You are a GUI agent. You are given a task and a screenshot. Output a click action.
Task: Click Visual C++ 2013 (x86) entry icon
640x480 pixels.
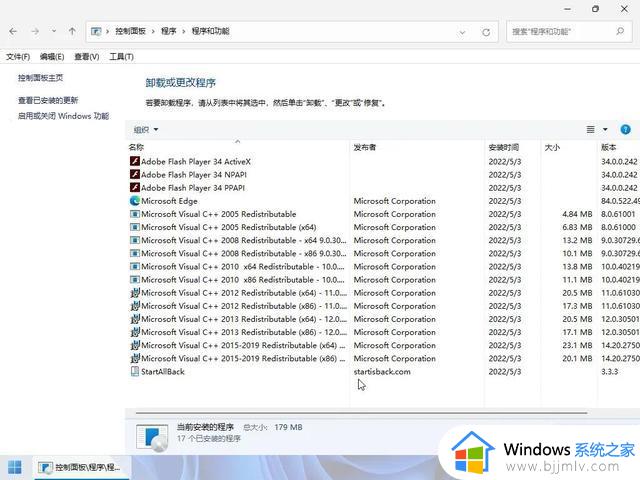pos(135,332)
